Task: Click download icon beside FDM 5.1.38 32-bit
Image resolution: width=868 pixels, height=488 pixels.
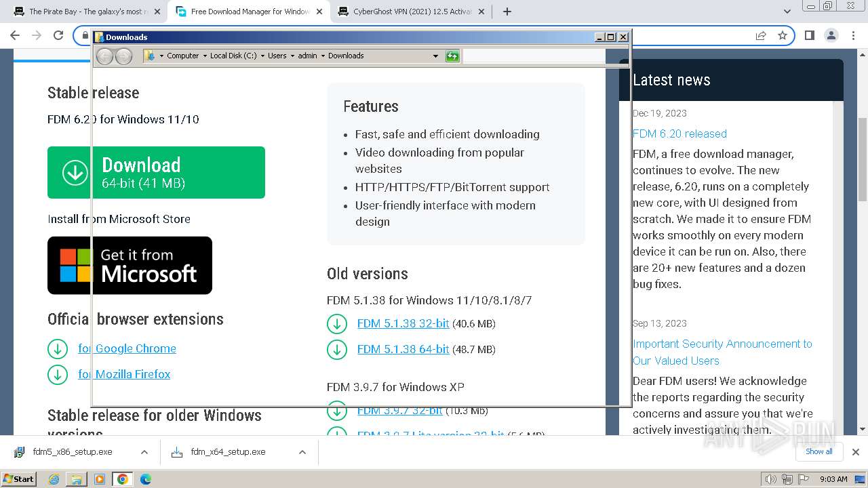Action: tap(337, 324)
